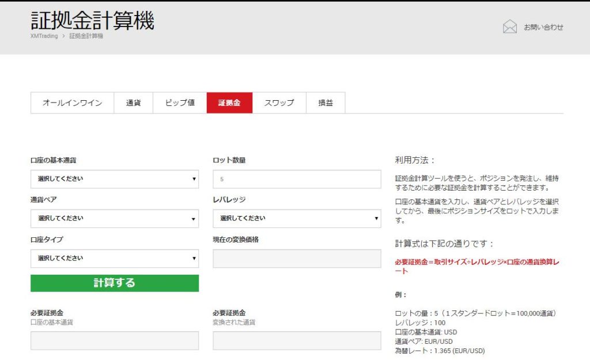Viewport: 590px width, 364px height.
Task: Expand the 通貨ペア selection dropdown
Action: (114, 219)
